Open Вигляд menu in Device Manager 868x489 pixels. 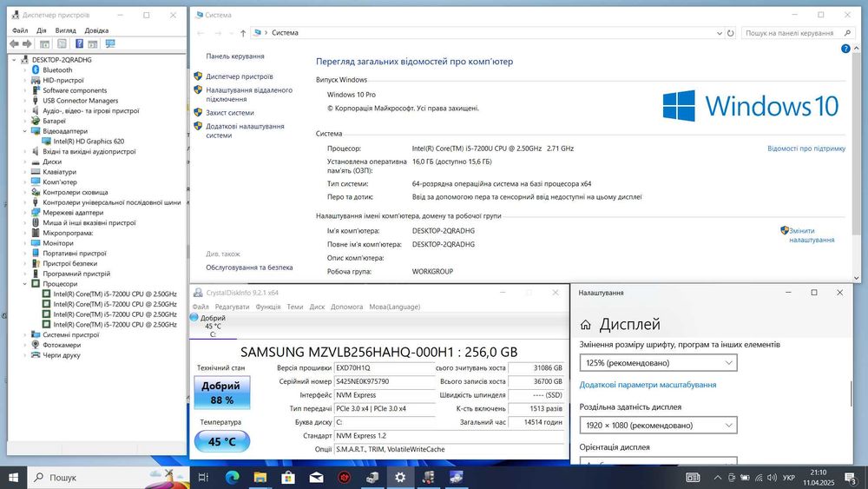pyautogui.click(x=65, y=30)
